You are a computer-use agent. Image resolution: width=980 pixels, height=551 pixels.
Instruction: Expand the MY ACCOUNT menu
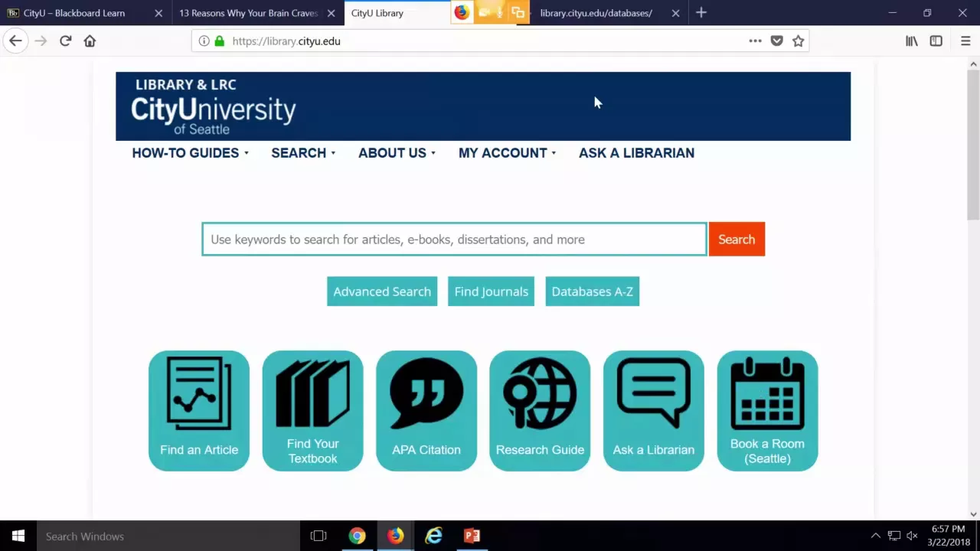pos(507,153)
